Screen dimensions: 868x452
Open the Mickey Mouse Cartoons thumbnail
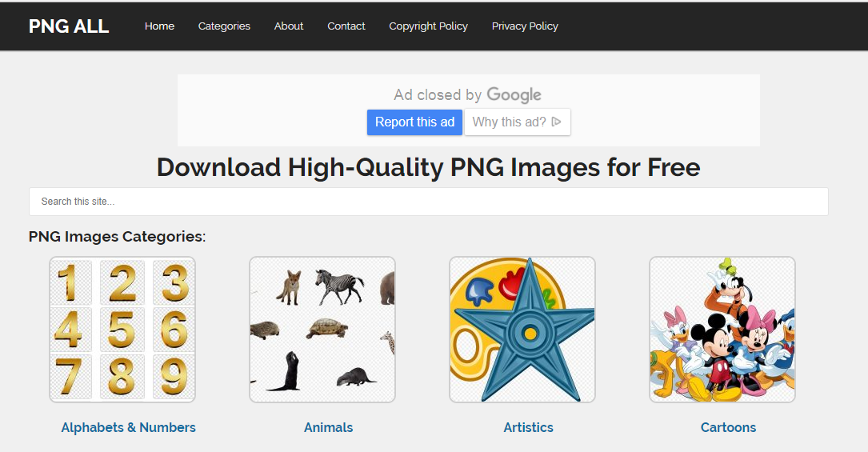coord(722,329)
